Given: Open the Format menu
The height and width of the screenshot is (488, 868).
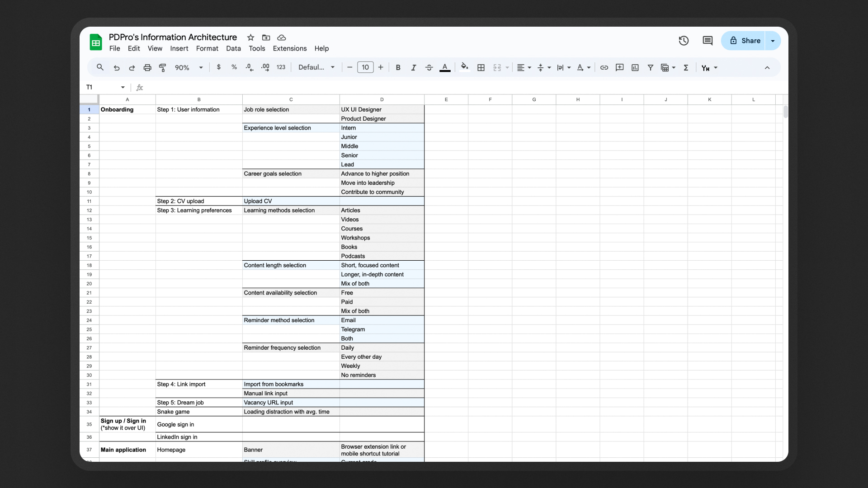Looking at the screenshot, I should 207,48.
